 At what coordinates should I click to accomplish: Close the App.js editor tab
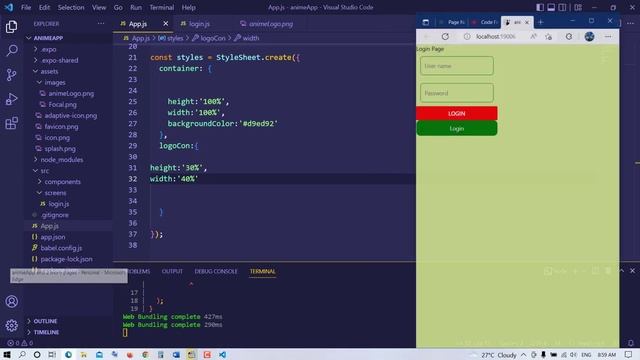click(165, 24)
